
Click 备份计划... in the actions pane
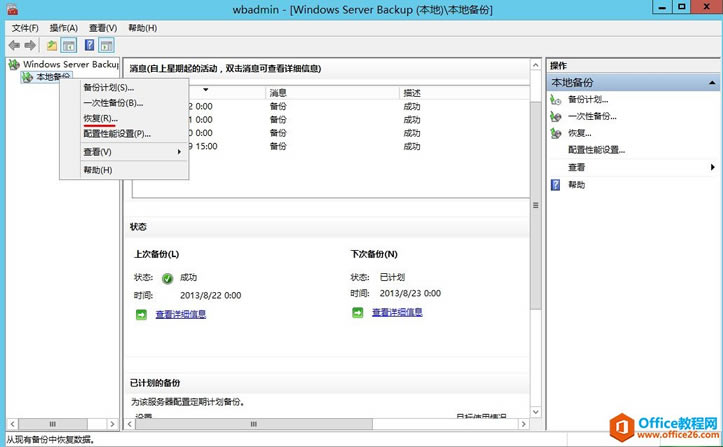(588, 99)
